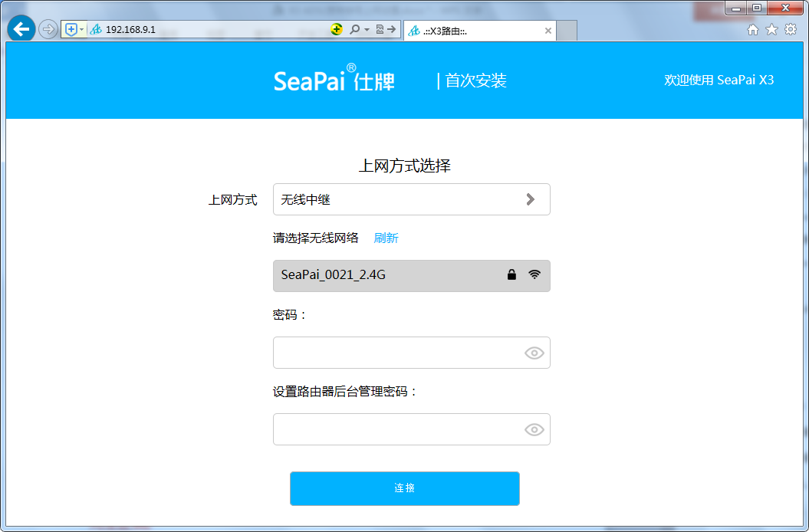The width and height of the screenshot is (809, 532).
Task: Open a new browser tab
Action: point(565,31)
